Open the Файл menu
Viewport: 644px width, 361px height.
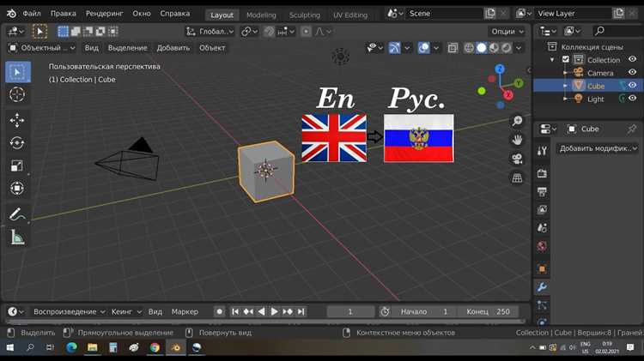(x=32, y=14)
